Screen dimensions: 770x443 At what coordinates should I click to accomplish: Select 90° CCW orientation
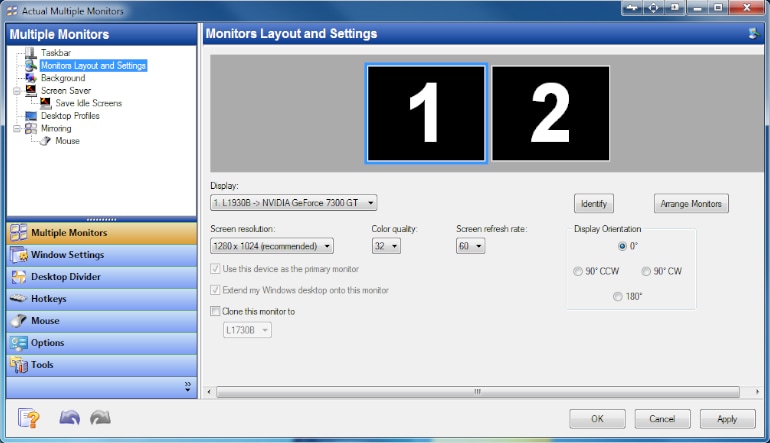tap(578, 271)
